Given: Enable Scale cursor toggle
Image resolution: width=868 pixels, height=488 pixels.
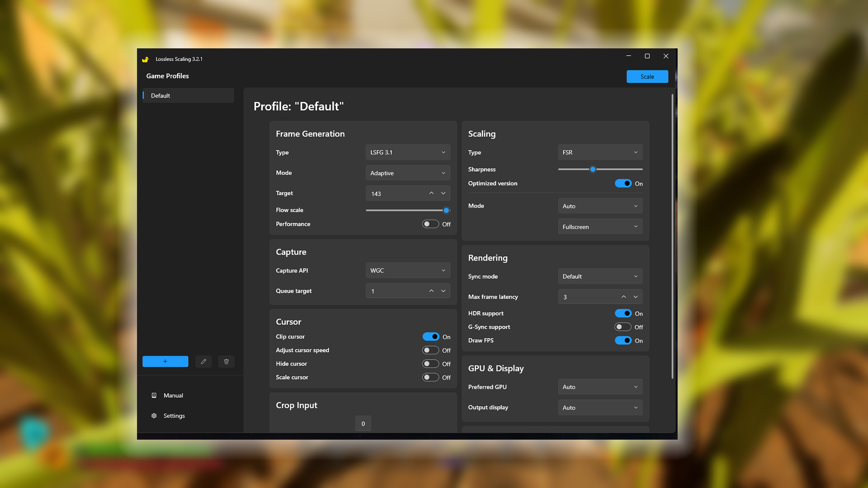Looking at the screenshot, I should point(430,377).
